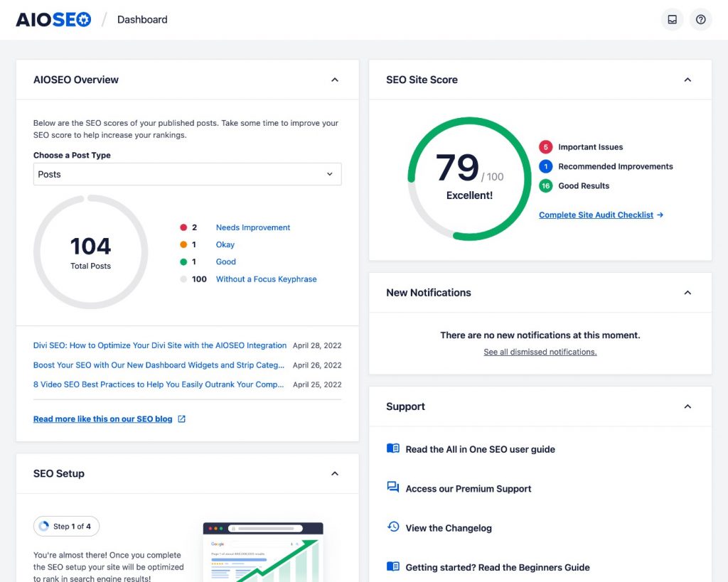Image resolution: width=728 pixels, height=582 pixels.
Task: Click book icon beside user guide
Action: (x=392, y=448)
